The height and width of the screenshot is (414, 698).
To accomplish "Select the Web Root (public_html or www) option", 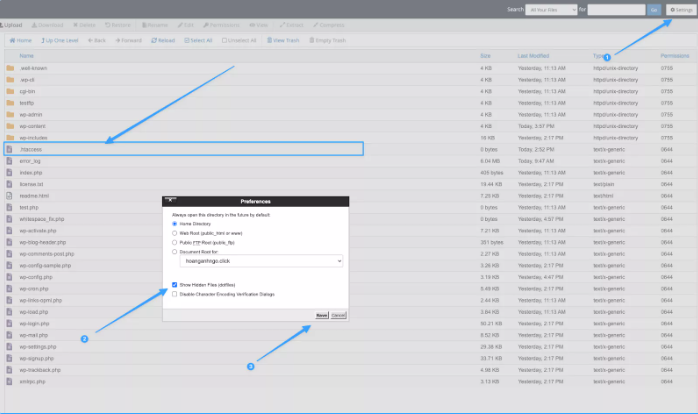I will click(175, 232).
